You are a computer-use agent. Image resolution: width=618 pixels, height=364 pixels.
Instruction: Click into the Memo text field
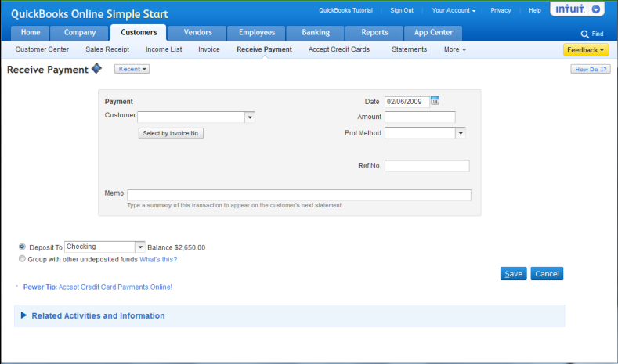(x=298, y=195)
